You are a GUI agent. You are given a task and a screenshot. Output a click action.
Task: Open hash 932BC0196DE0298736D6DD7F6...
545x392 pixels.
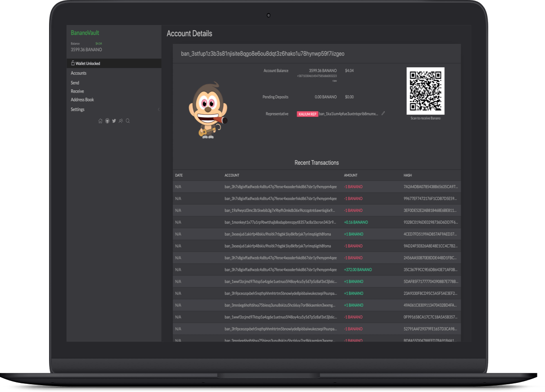click(431, 222)
